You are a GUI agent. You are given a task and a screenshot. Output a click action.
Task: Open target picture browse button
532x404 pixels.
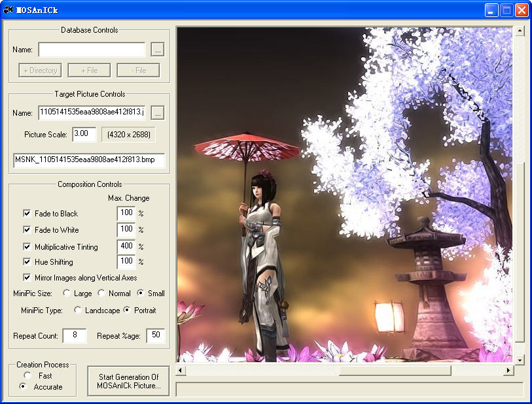pos(158,113)
